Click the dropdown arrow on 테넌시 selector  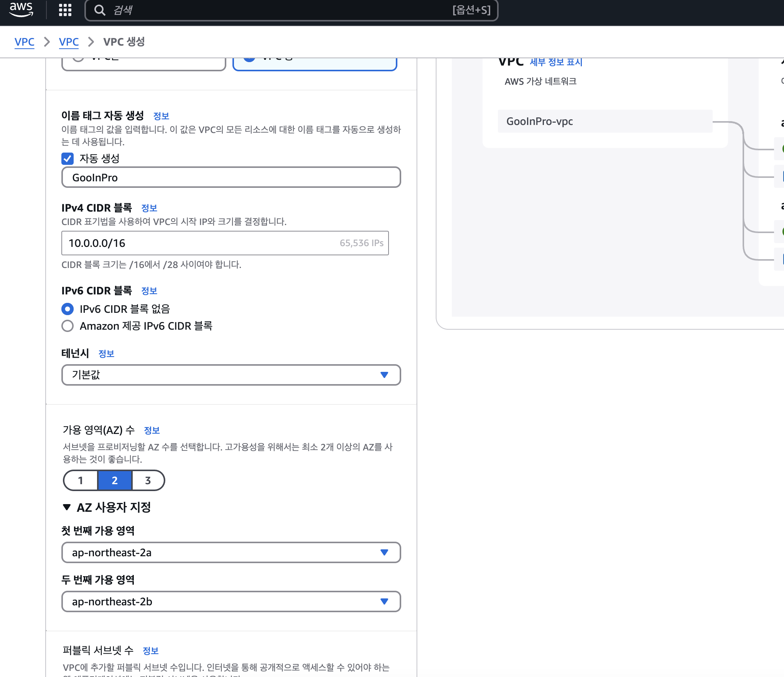[384, 375]
